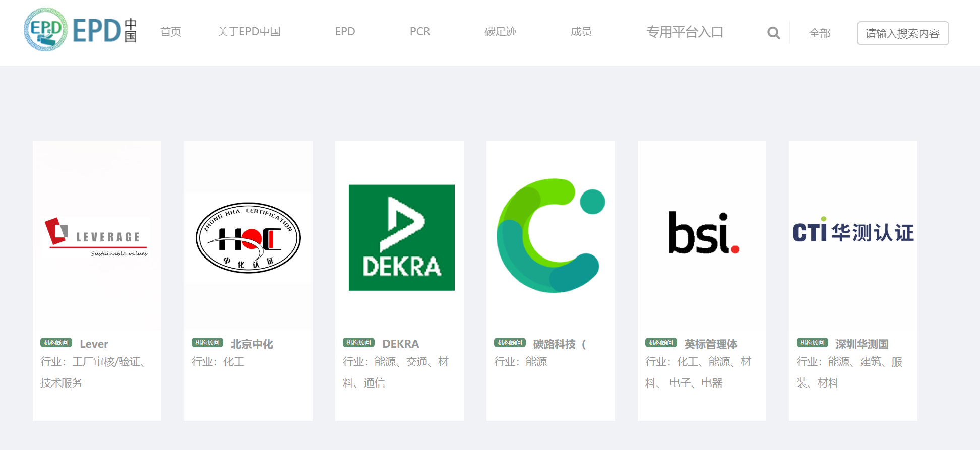Click the DEKRA member title
Viewport: 980px width, 450px height.
(x=401, y=344)
